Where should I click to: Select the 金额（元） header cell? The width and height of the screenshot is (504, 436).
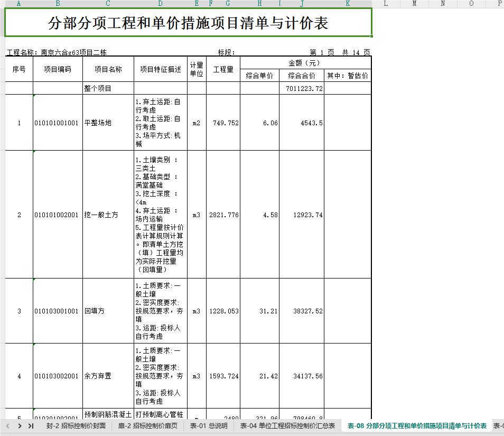306,63
